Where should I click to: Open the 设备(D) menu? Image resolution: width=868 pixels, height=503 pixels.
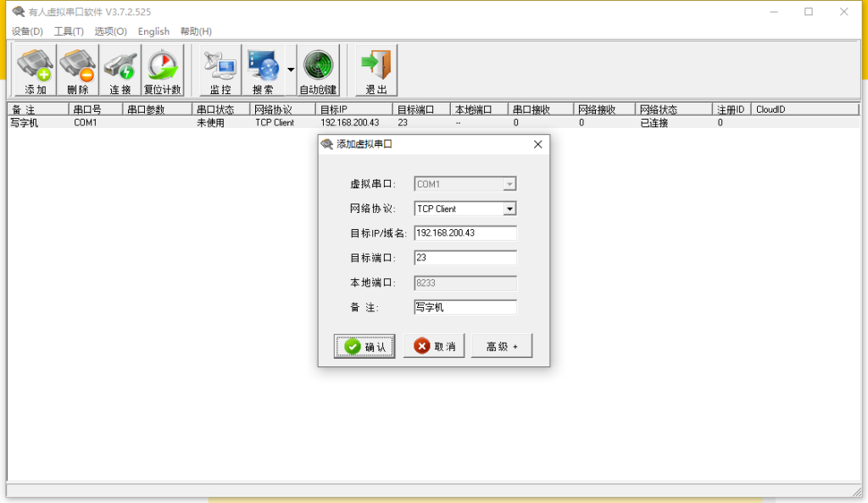pyautogui.click(x=27, y=31)
